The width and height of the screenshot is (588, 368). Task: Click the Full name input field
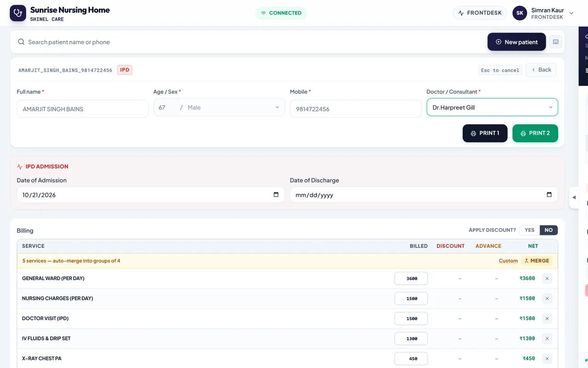click(83, 109)
